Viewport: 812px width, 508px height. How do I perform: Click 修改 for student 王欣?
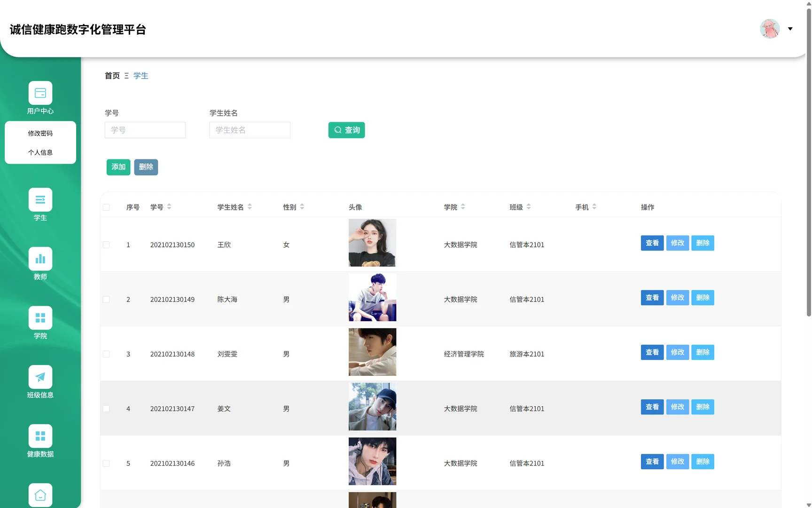678,243
